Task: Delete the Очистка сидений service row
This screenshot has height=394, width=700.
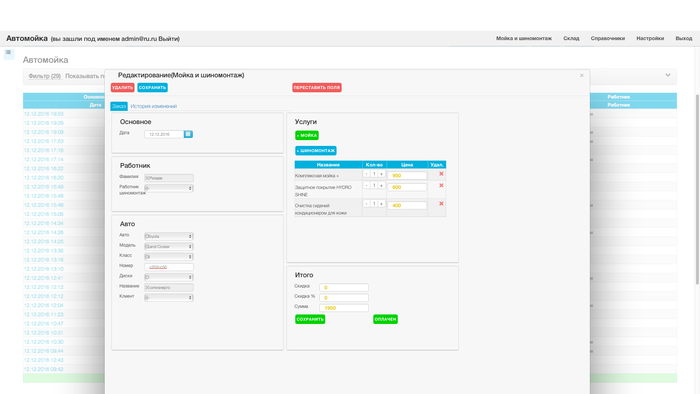Action: pos(441,203)
